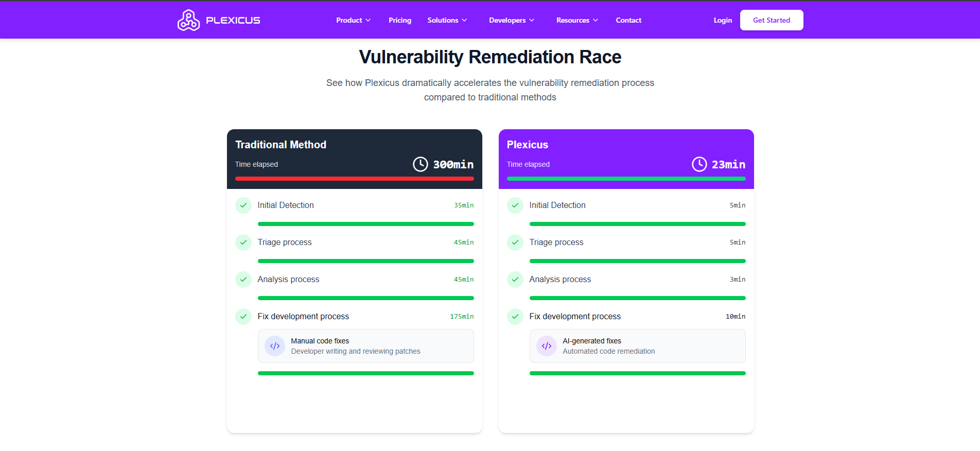Select the Plexicus Initial Detection check circle
Viewport: 980px width, 451px height.
point(515,205)
